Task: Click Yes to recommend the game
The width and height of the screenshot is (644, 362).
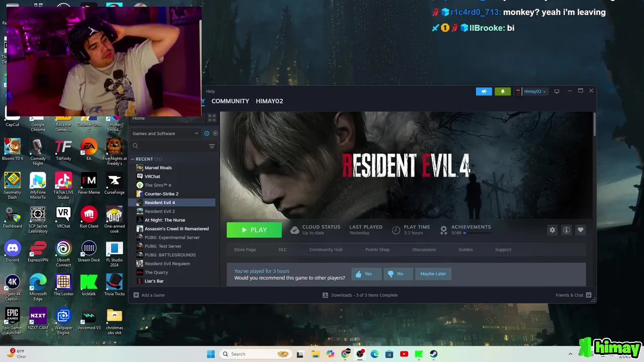Action: tap(366, 274)
